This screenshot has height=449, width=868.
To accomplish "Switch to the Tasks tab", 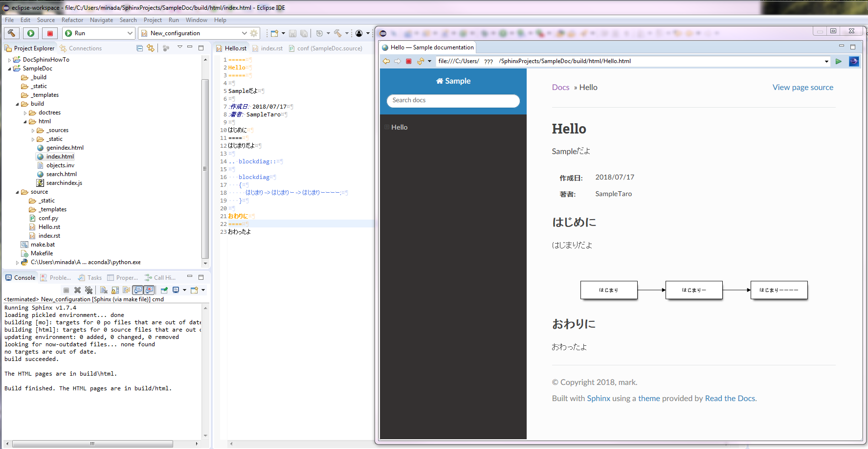I will coord(90,277).
